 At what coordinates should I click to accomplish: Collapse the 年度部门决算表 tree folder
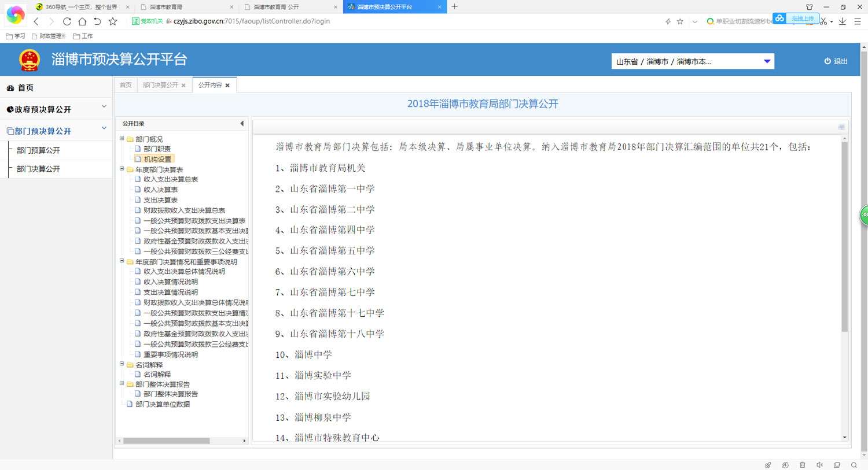pos(122,169)
